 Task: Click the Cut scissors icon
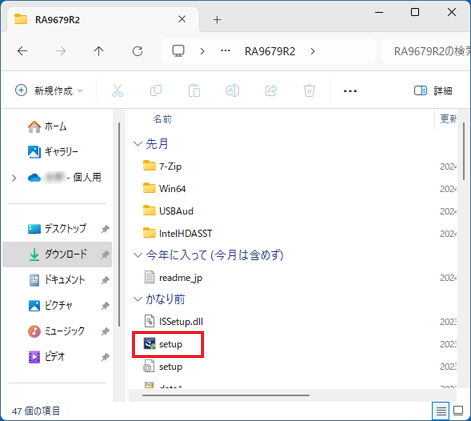(x=117, y=90)
